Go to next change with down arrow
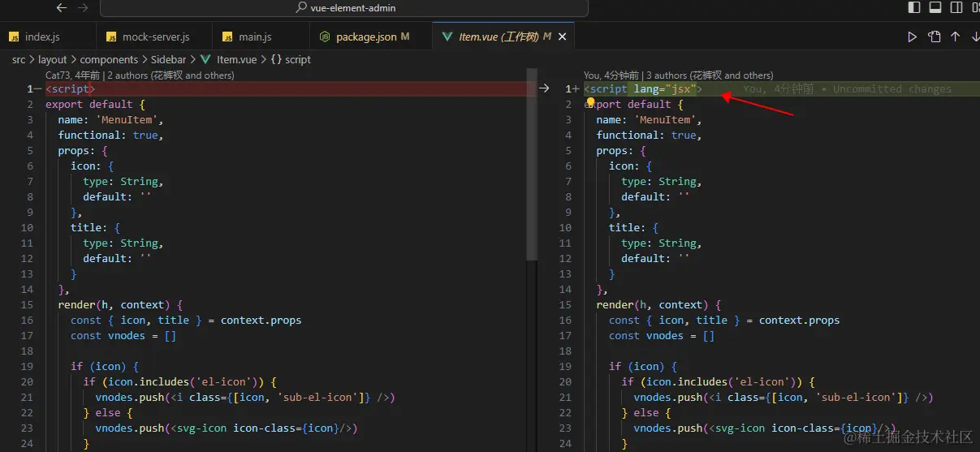The height and width of the screenshot is (452, 980). (x=974, y=37)
